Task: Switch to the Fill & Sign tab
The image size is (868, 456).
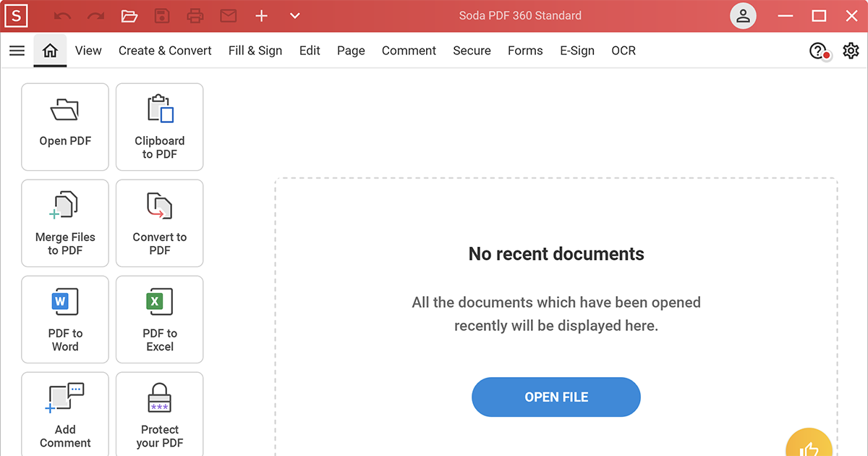Action: (x=255, y=51)
